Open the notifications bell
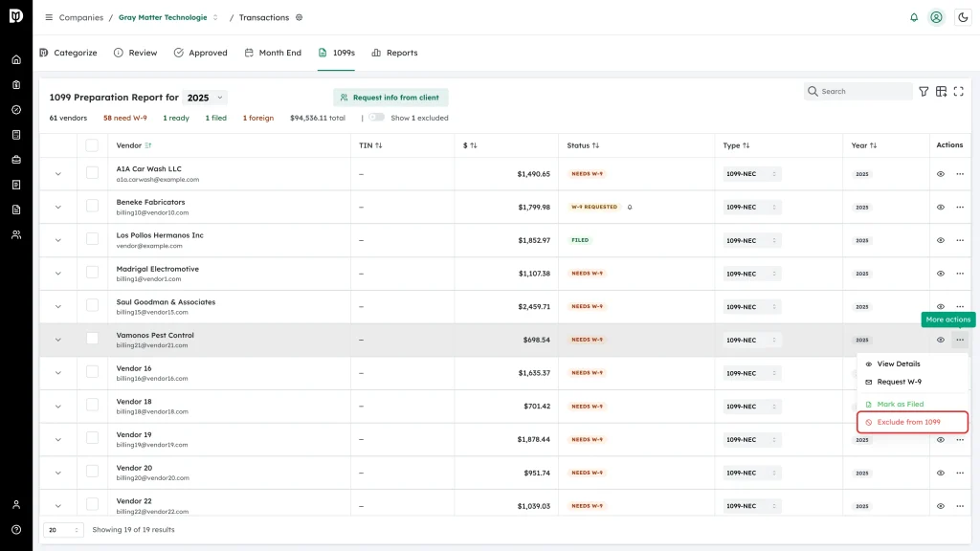 point(914,17)
